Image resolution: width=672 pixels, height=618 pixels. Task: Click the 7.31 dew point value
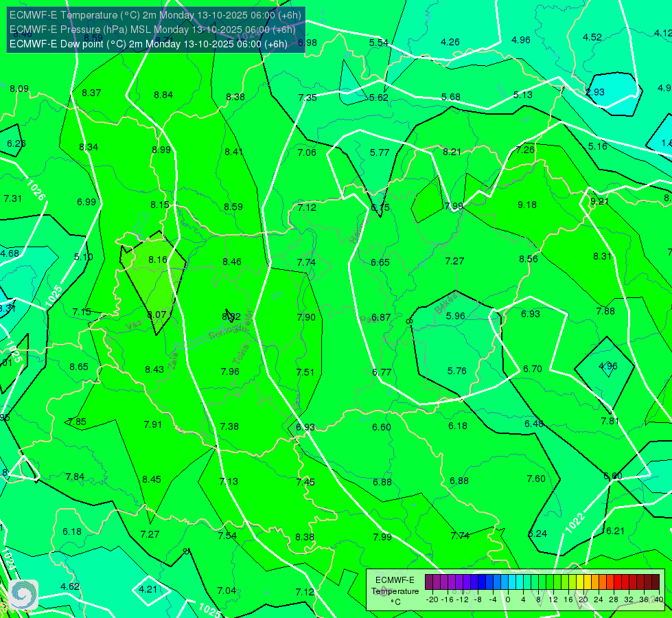(13, 198)
